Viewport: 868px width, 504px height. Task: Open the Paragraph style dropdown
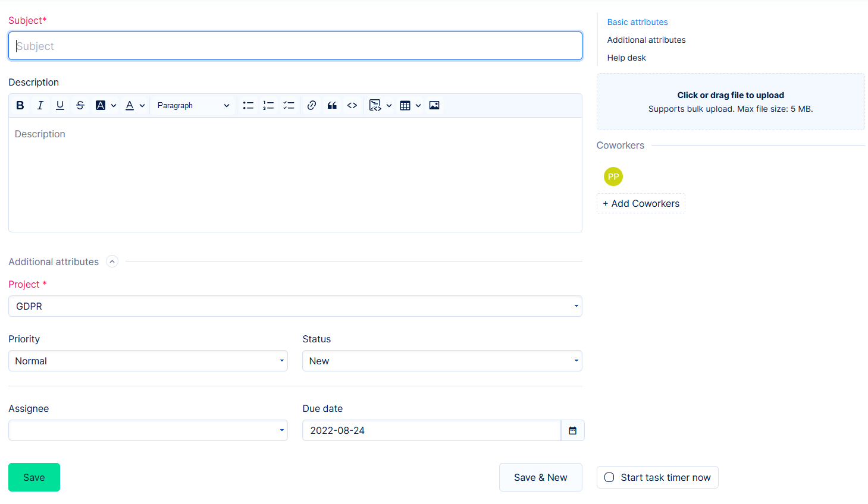click(x=193, y=105)
